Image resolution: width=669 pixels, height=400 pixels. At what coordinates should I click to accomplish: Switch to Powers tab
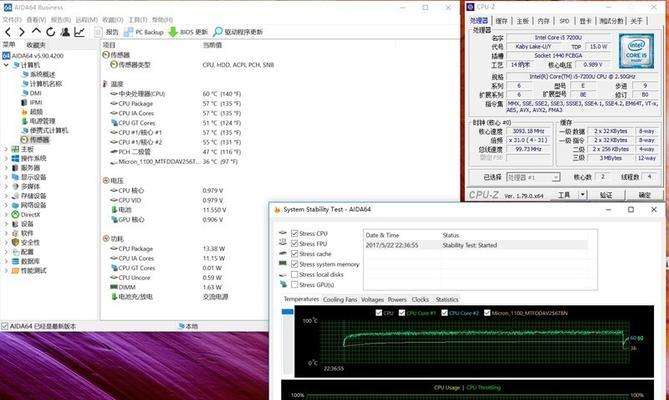click(x=397, y=299)
